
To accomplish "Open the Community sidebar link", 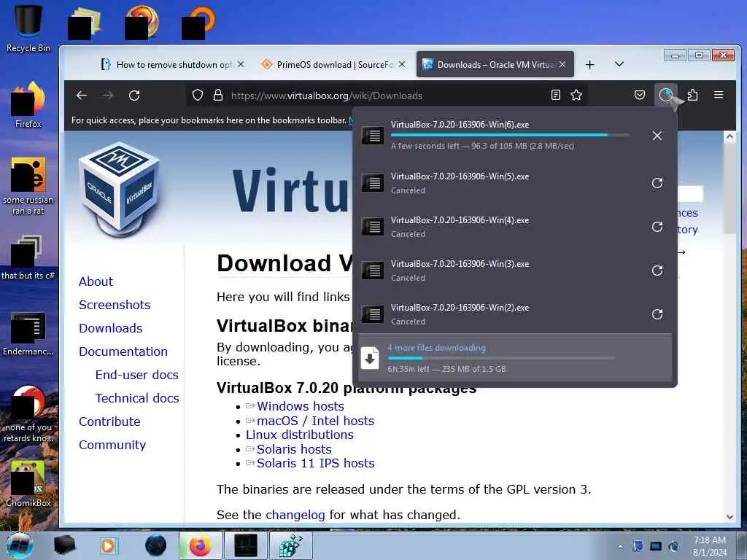I will click(x=112, y=445).
